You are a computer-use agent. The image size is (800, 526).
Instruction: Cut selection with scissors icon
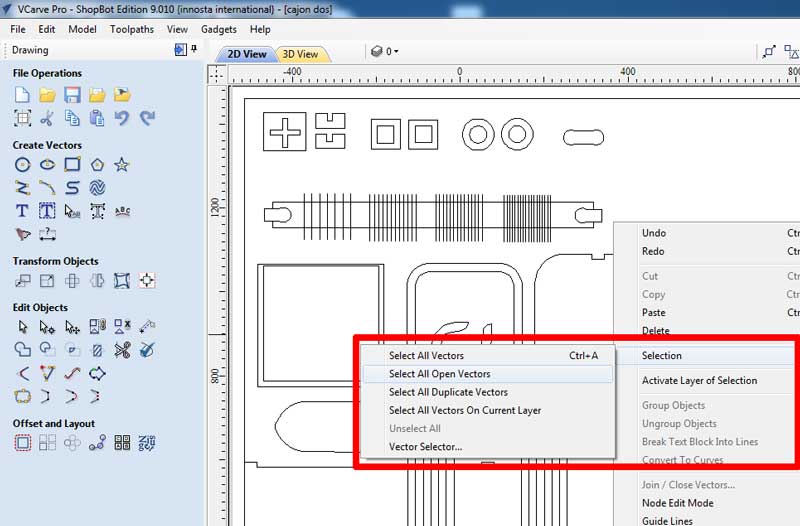[47, 118]
